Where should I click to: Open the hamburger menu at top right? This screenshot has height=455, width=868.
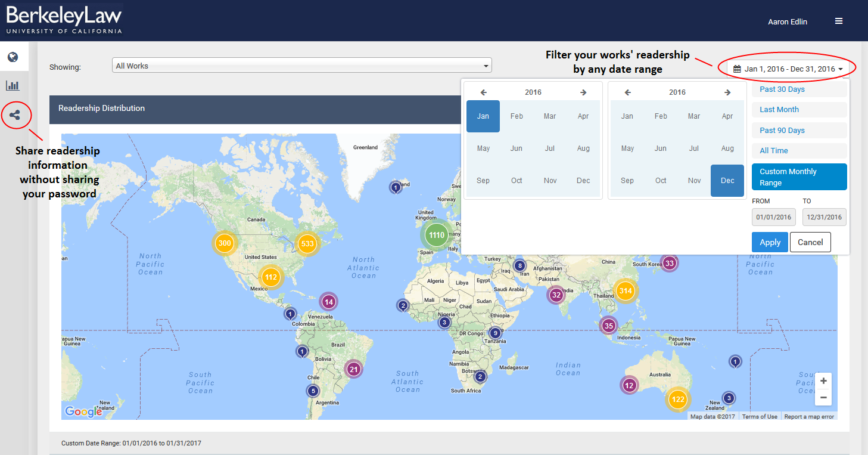tap(839, 21)
